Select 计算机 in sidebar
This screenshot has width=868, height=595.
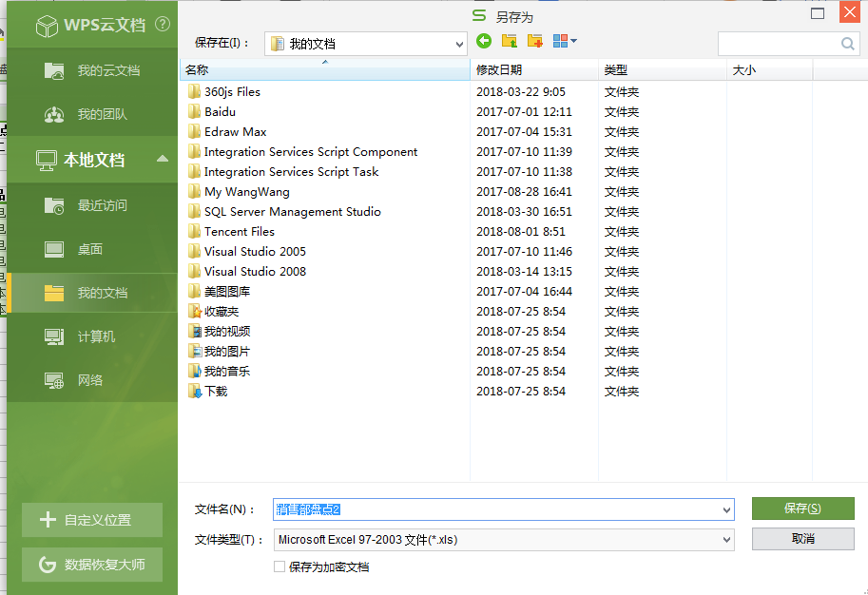point(92,336)
